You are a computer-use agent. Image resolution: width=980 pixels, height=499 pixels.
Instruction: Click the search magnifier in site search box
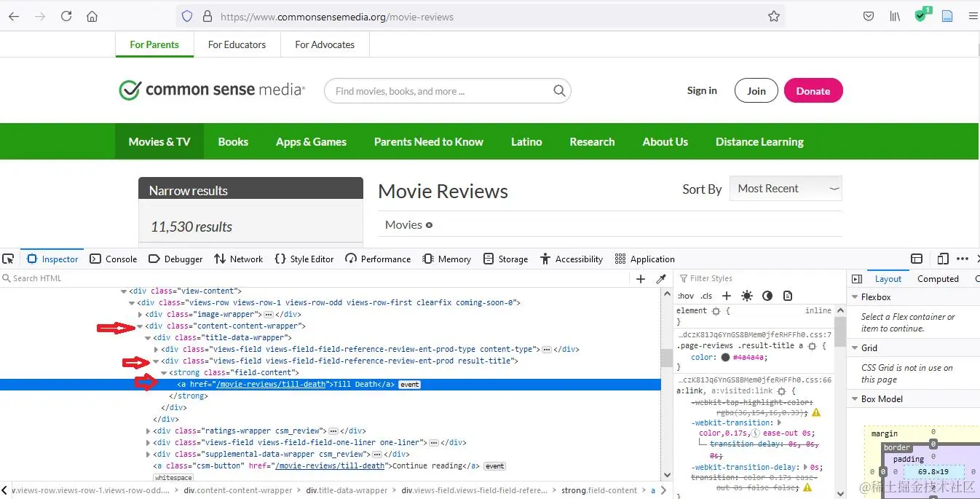click(559, 91)
